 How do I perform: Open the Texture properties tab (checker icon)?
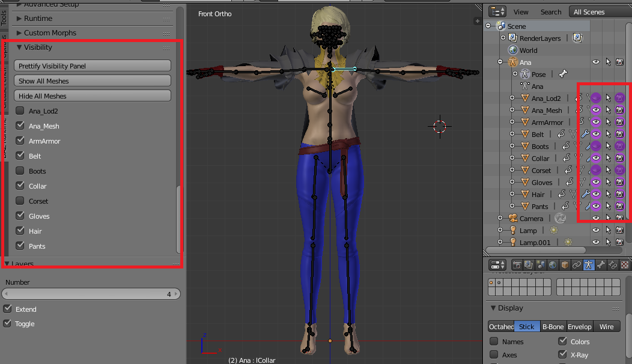click(x=624, y=265)
